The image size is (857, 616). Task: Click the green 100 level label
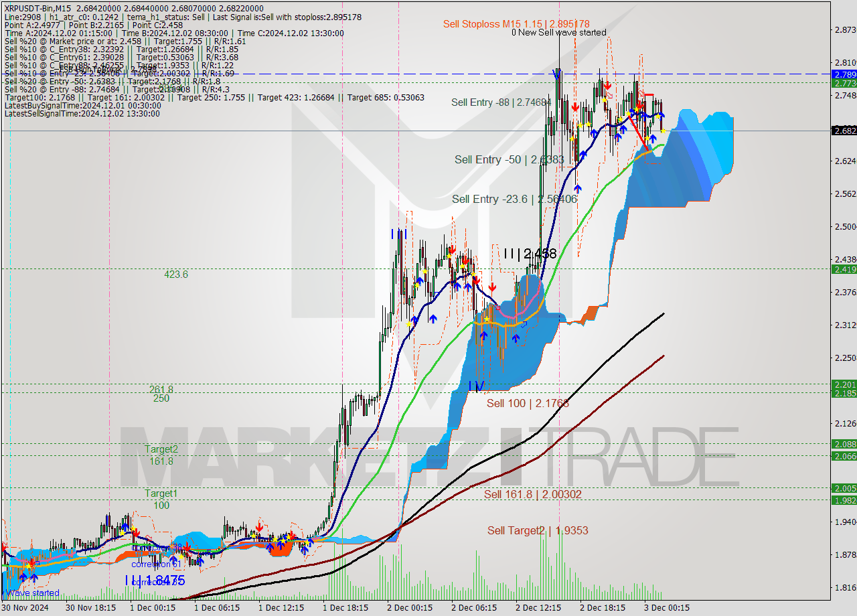click(161, 505)
